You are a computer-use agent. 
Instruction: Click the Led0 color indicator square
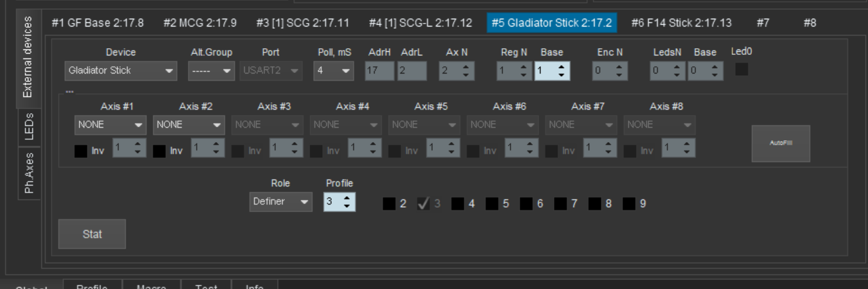742,69
